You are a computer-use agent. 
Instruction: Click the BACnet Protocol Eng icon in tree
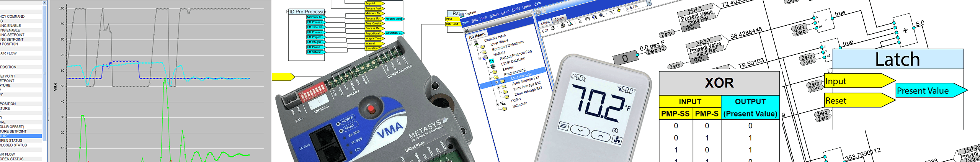pos(491,61)
